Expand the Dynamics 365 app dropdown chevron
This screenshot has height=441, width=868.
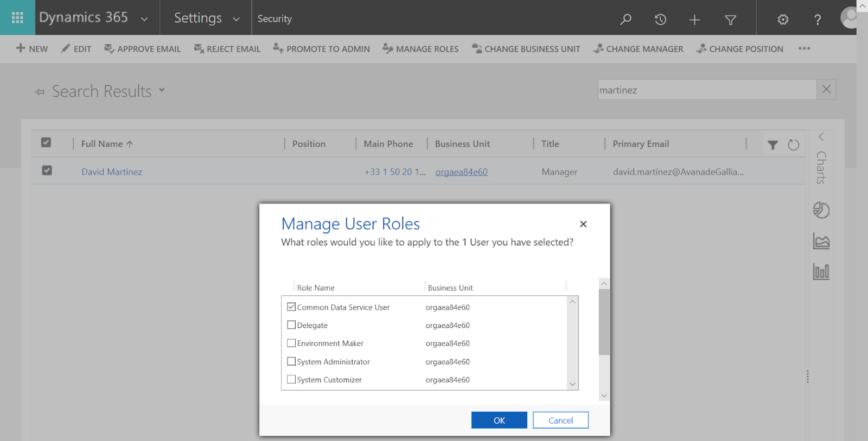(x=144, y=19)
